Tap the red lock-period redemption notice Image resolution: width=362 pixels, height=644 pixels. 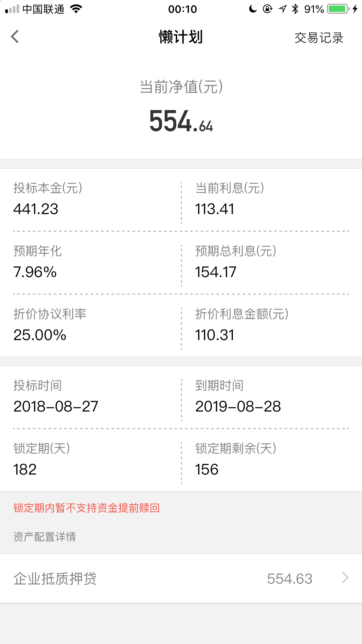[x=87, y=508]
